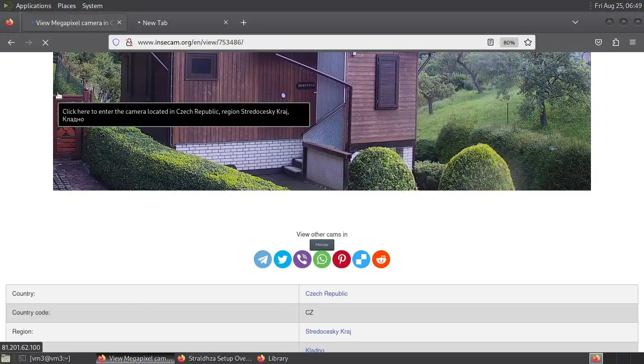Open Firefox application hamburger menu
The height and width of the screenshot is (364, 644).
click(x=633, y=42)
